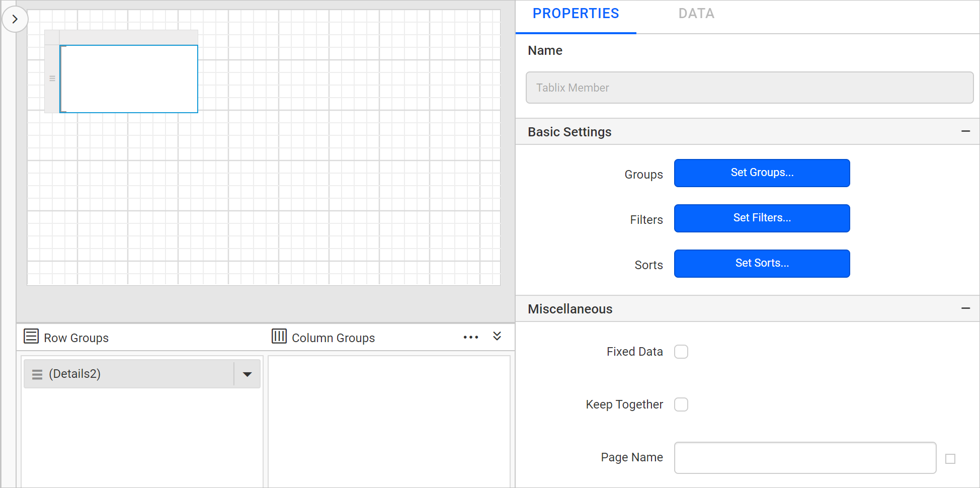This screenshot has height=488, width=980.
Task: Click the Set Filters... button
Action: pos(762,218)
